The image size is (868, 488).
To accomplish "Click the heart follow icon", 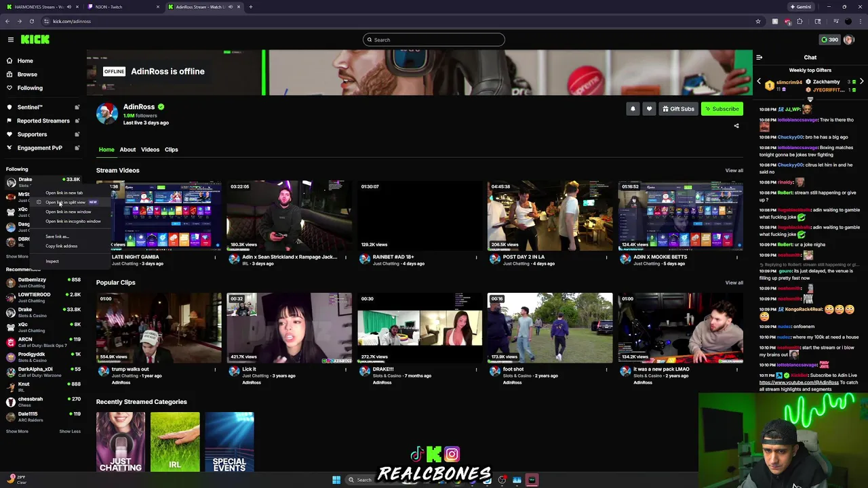I will tap(649, 108).
